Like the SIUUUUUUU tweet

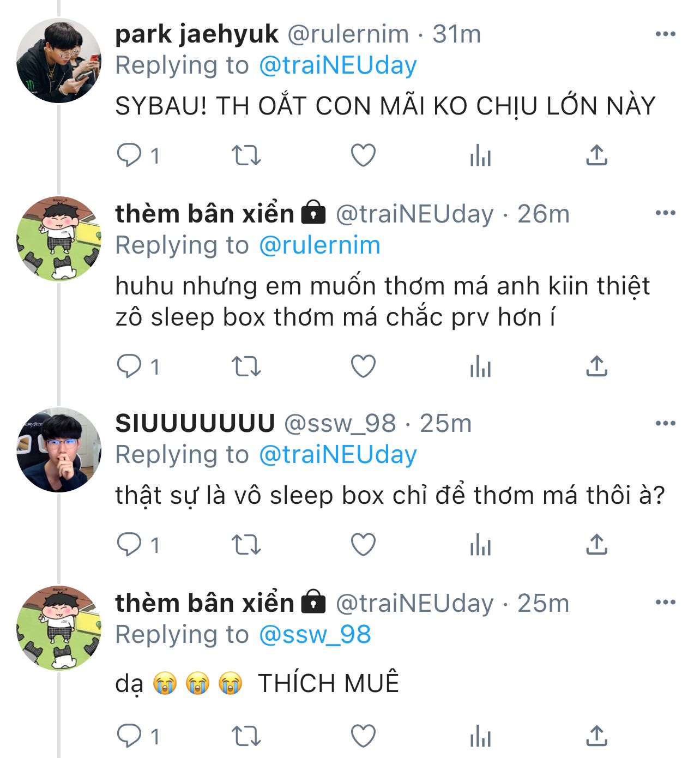tap(363, 545)
